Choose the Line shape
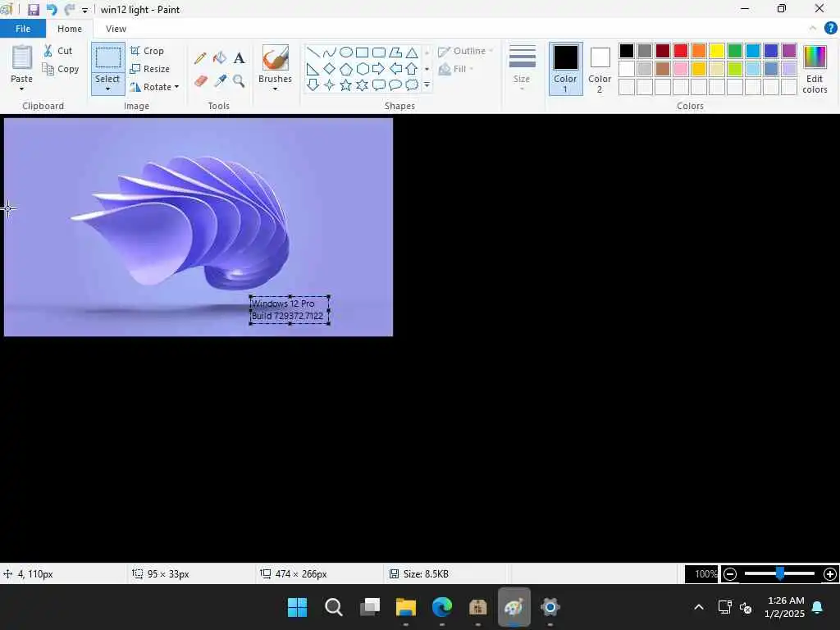The height and width of the screenshot is (630, 840). click(x=313, y=52)
